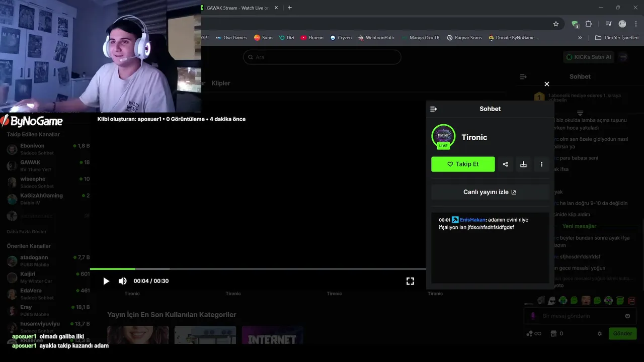644x362 pixels.
Task: Expand the gift leaderboard chevron in chat
Action: tap(580, 113)
